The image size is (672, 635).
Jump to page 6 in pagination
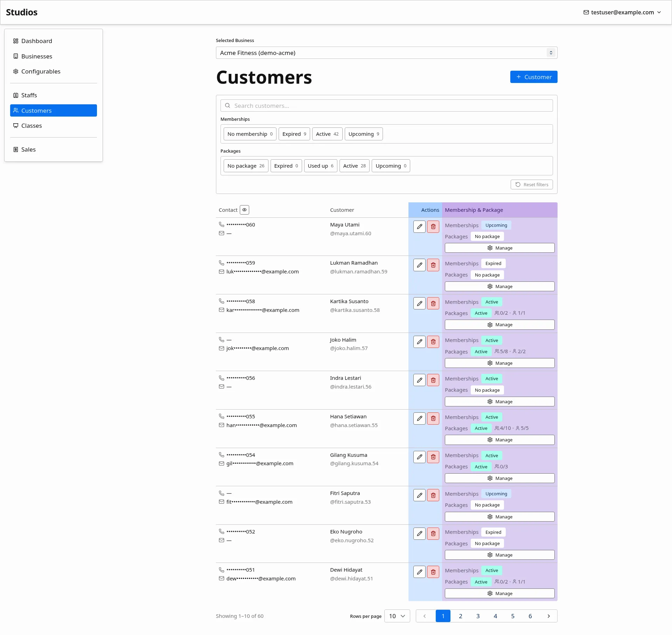[x=530, y=616]
